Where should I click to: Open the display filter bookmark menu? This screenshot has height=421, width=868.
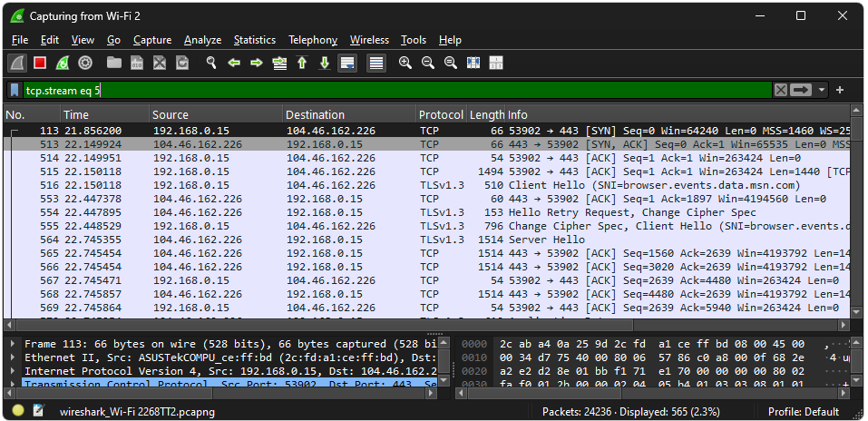click(x=15, y=90)
